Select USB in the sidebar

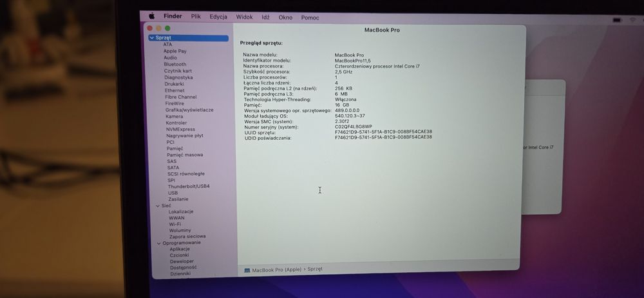(173, 193)
